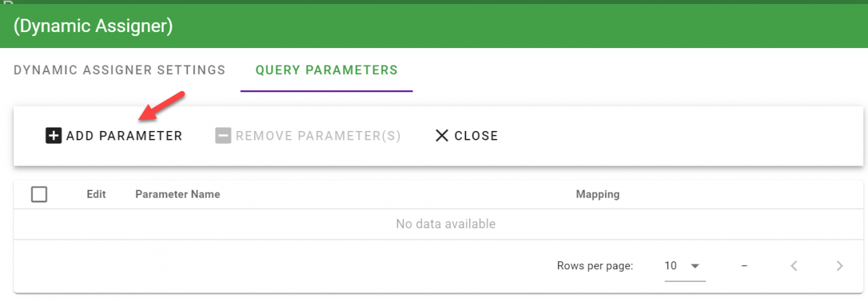Image resolution: width=868 pixels, height=302 pixels.
Task: Click the plus icon for Add Parameter
Action: point(53,136)
